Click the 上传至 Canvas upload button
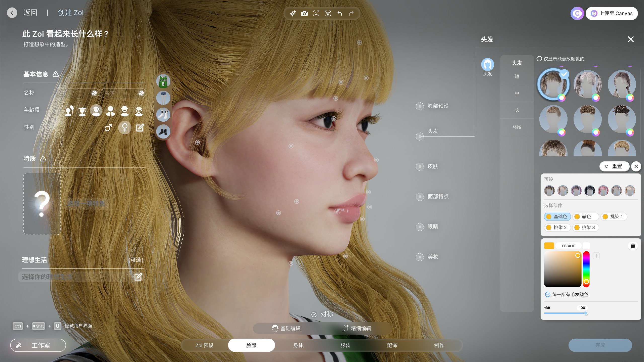 coord(612,13)
